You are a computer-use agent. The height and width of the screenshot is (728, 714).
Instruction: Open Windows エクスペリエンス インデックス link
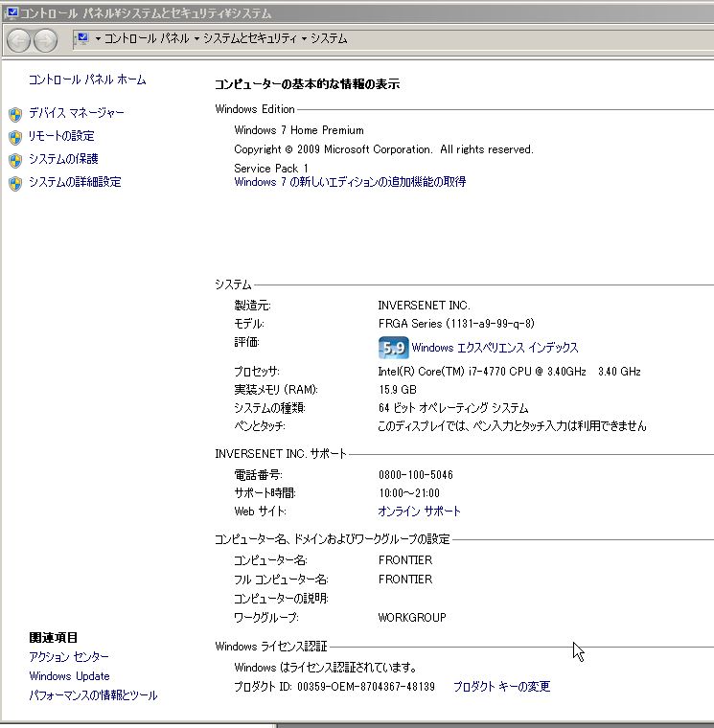click(x=495, y=348)
